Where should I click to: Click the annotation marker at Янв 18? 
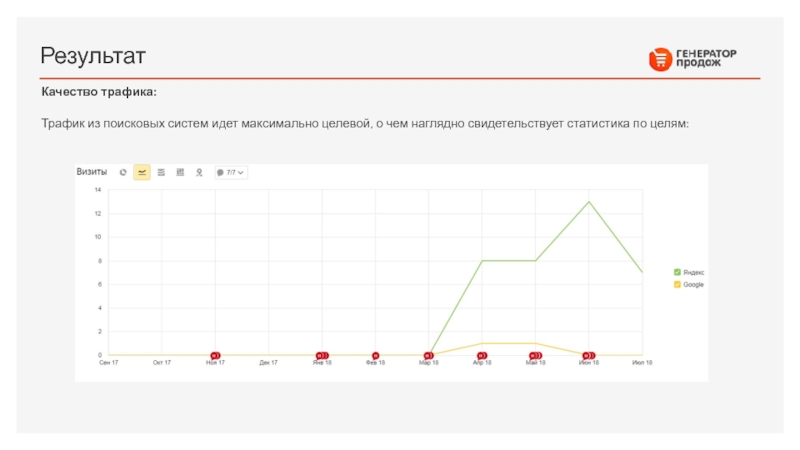tap(322, 355)
